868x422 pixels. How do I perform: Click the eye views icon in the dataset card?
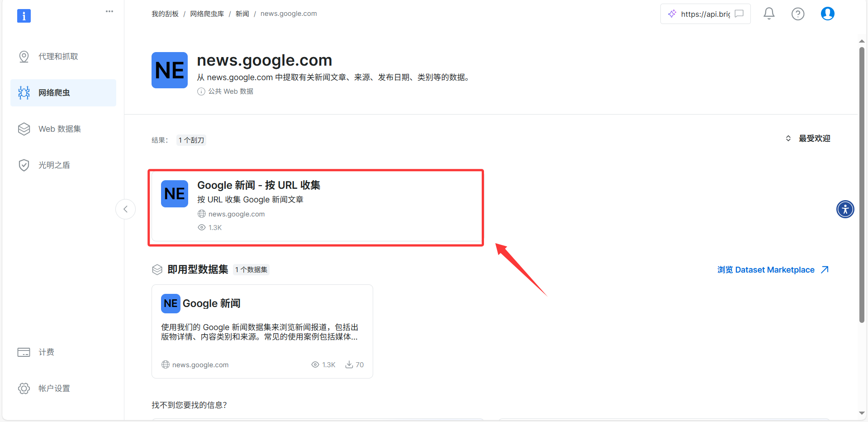315,365
